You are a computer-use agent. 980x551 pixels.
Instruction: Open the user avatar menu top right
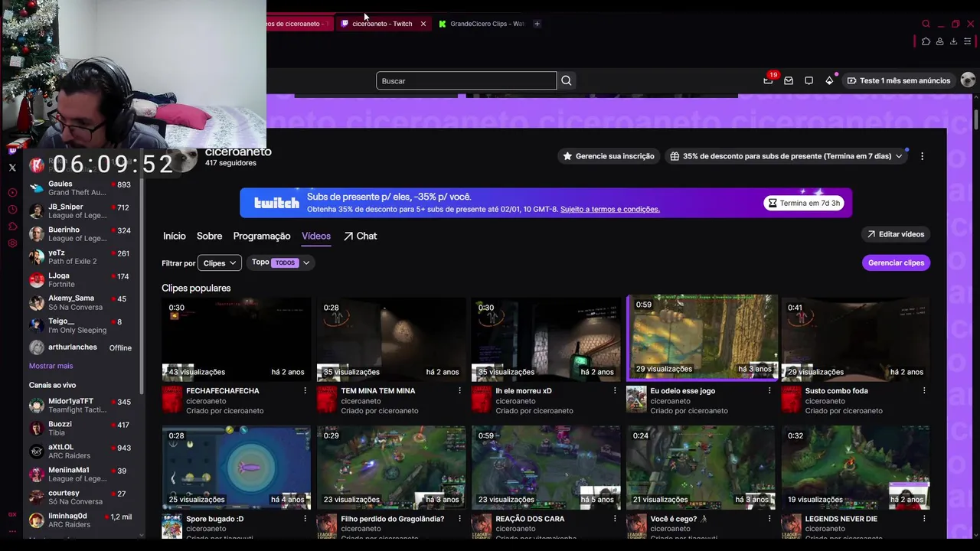[968, 80]
